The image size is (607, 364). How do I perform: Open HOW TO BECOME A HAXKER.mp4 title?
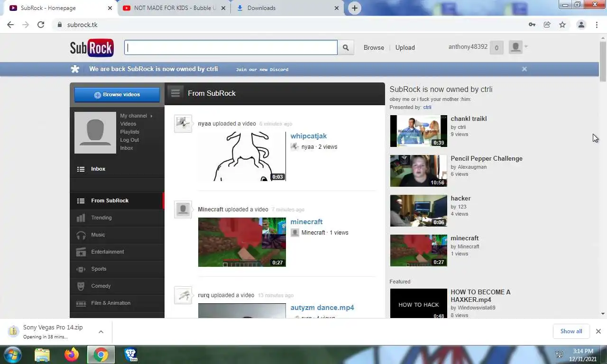tap(480, 296)
